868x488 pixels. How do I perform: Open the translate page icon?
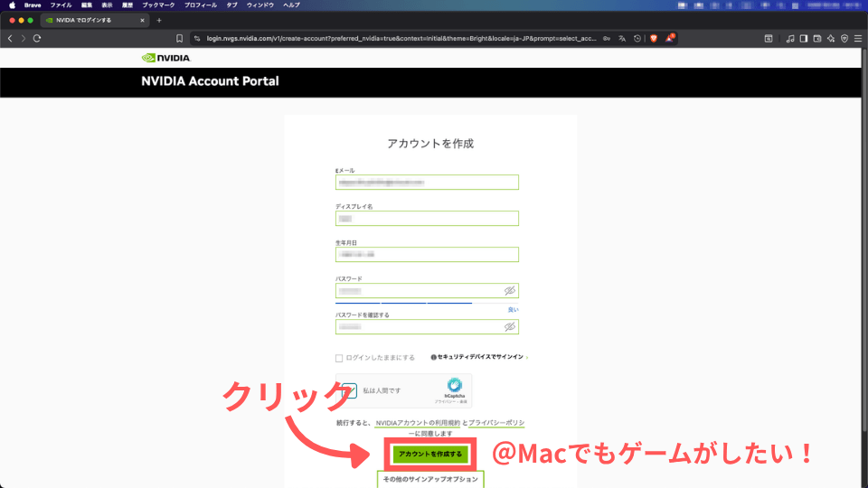(x=622, y=38)
